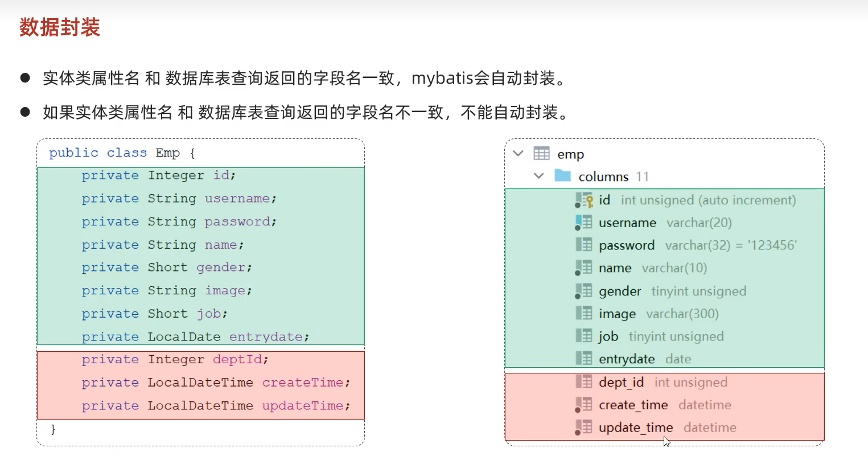Click the entrydate column icon
Image resolution: width=868 pixels, height=456 pixels.
click(x=584, y=358)
